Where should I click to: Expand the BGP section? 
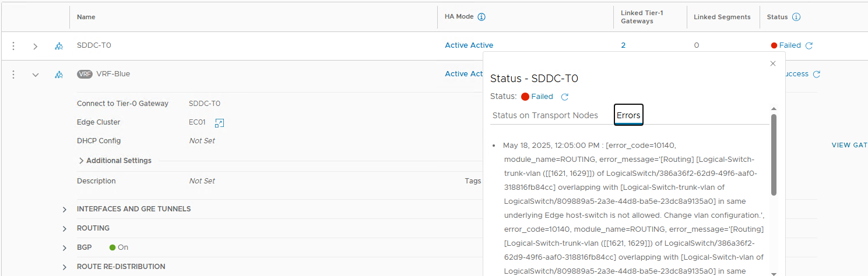[65, 248]
